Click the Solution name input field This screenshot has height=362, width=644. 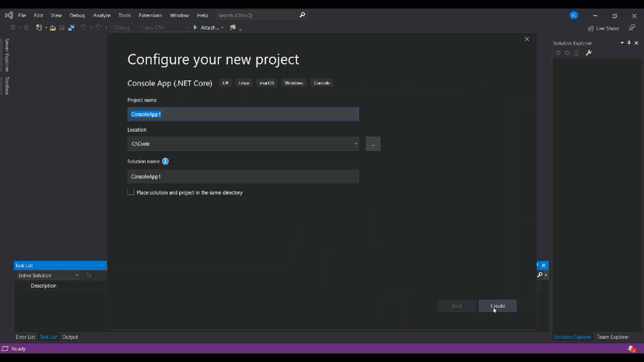pos(243,176)
